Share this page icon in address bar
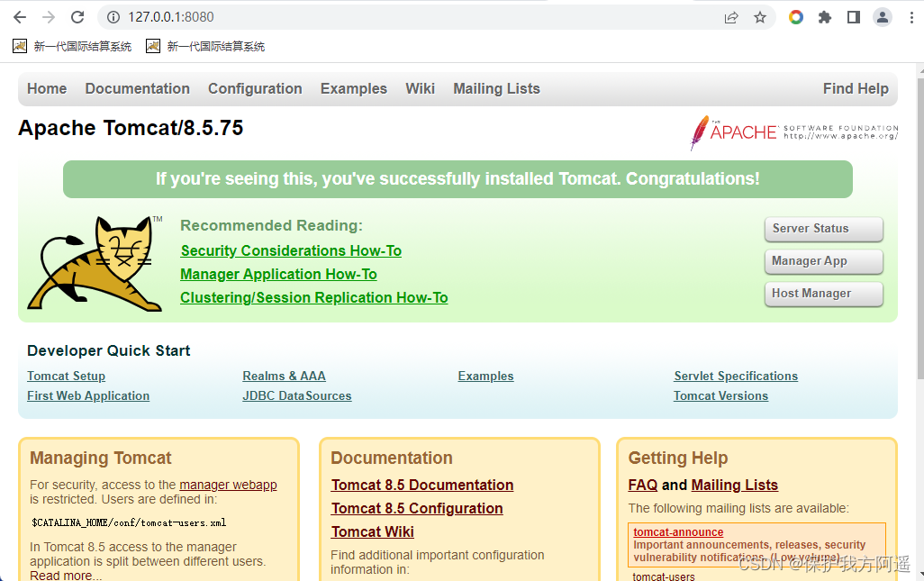924x581 pixels. coord(731,17)
